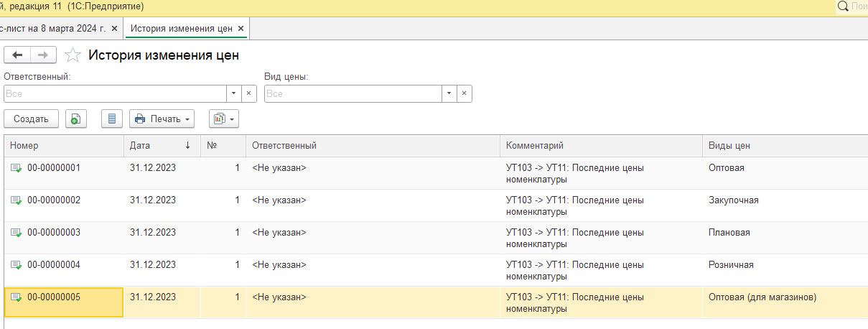Close the История изменения цен tab
Image resolution: width=868 pixels, height=329 pixels.
pos(241,29)
